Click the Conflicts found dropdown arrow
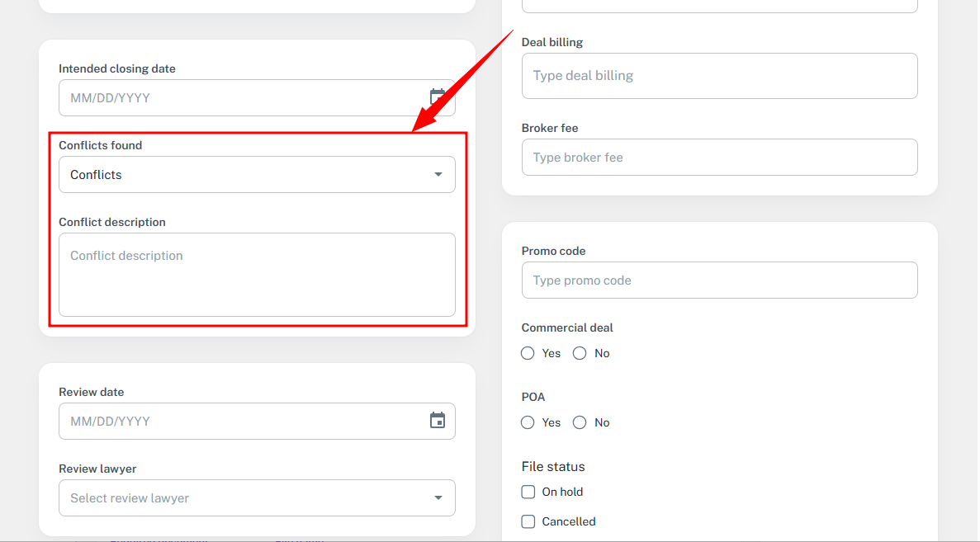 (x=438, y=175)
